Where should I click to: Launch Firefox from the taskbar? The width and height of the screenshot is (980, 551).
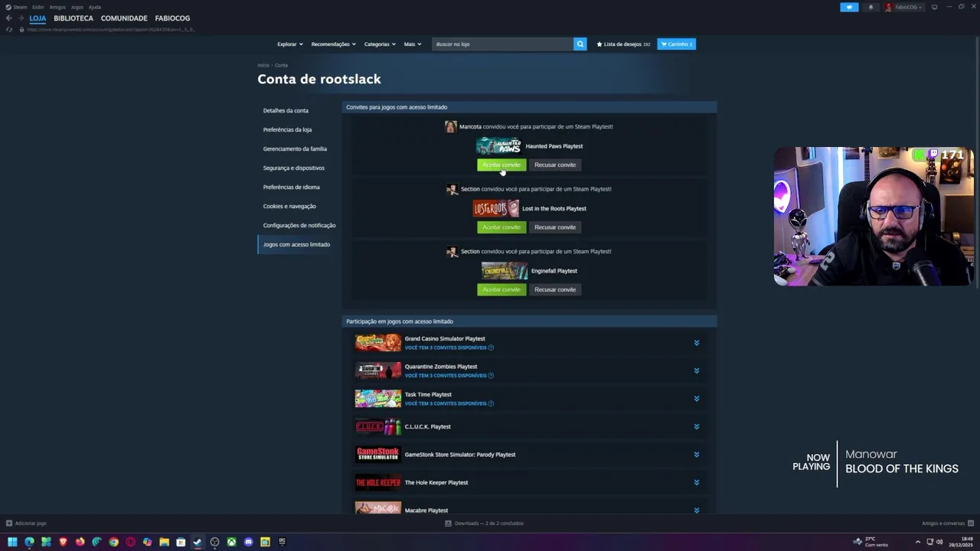pos(80,542)
